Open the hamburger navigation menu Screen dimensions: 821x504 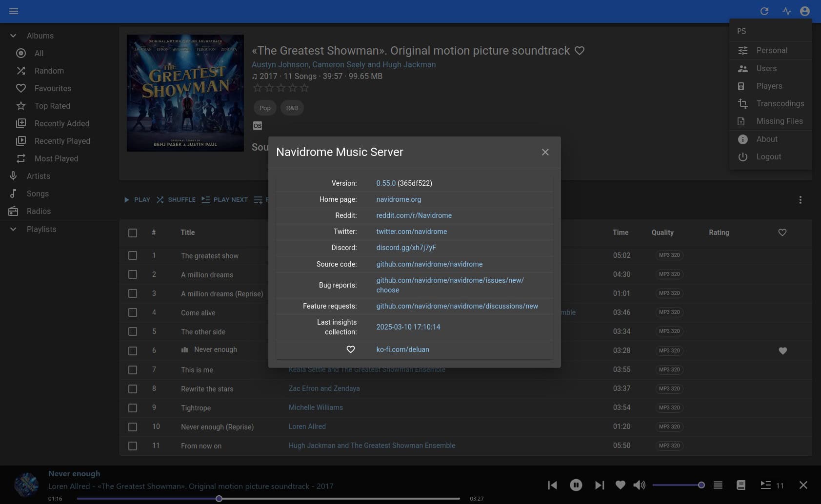click(14, 11)
